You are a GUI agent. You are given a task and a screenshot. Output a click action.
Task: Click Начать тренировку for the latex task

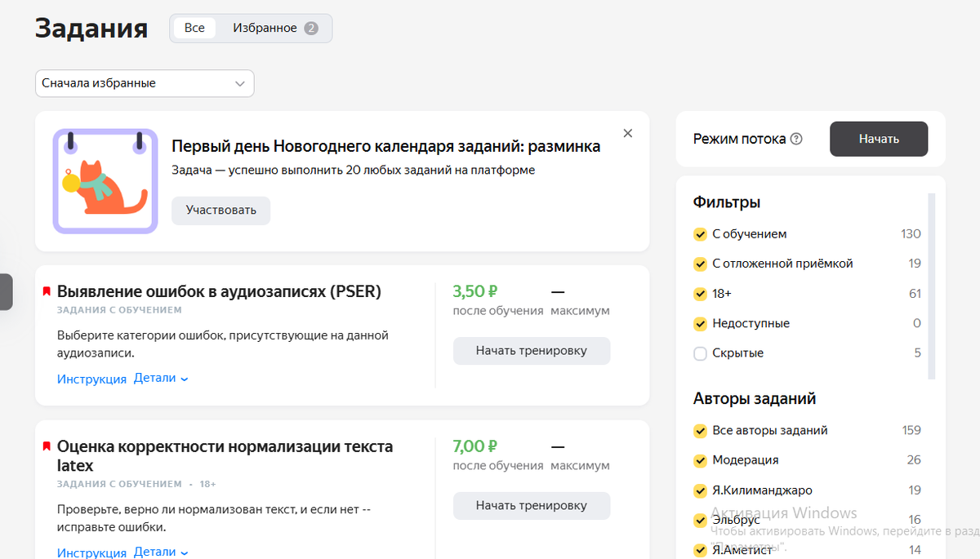(532, 506)
